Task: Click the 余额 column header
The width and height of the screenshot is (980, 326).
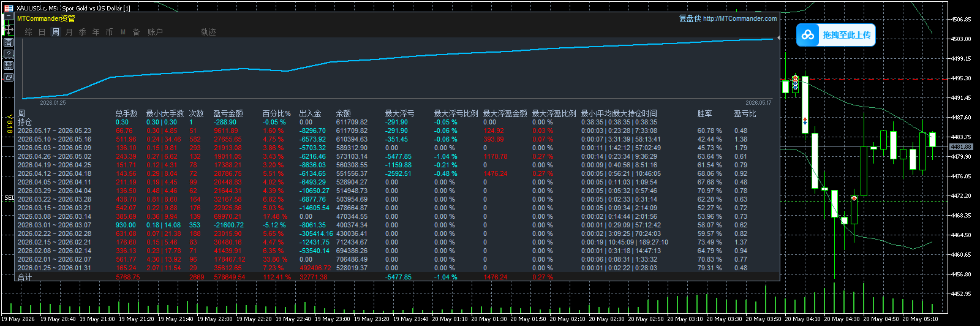Action: [344, 113]
